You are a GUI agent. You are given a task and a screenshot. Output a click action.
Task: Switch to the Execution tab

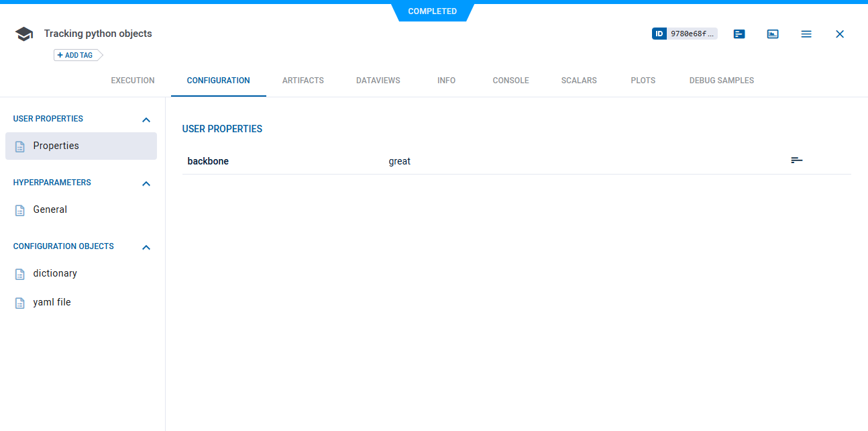[x=133, y=81]
